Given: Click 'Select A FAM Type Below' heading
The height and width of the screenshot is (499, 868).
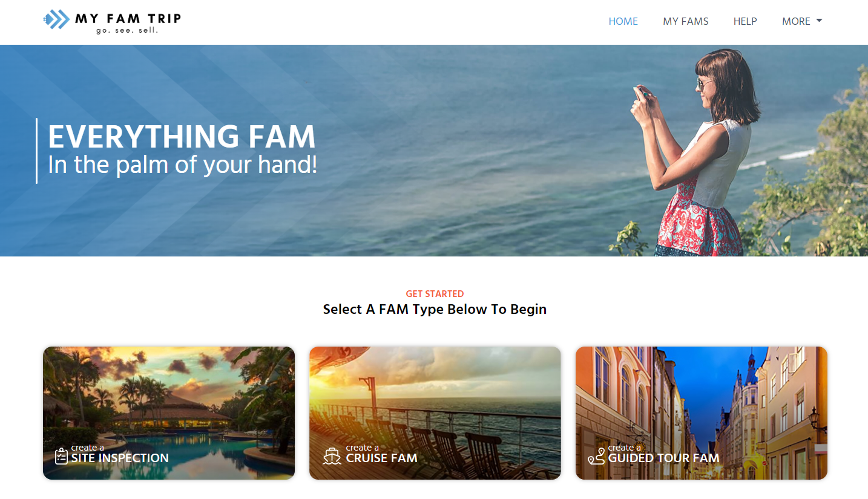Looking at the screenshot, I should point(435,309).
